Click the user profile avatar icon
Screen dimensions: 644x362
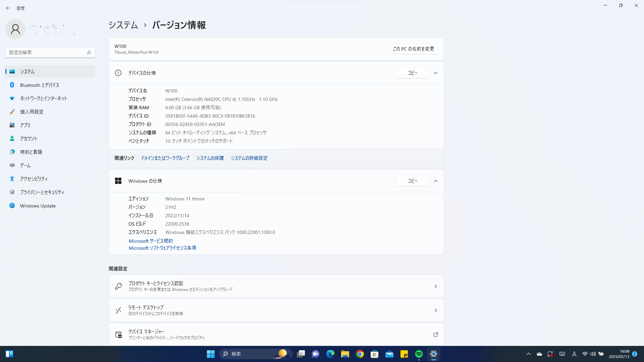click(x=15, y=29)
